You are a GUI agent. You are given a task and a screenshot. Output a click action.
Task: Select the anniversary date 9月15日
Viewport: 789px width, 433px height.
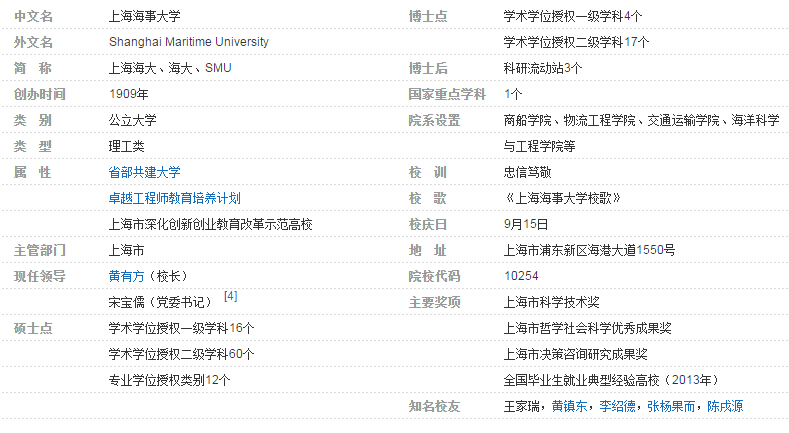coord(526,225)
